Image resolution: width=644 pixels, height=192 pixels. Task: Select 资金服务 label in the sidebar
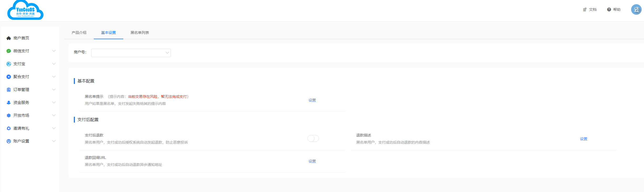point(21,103)
